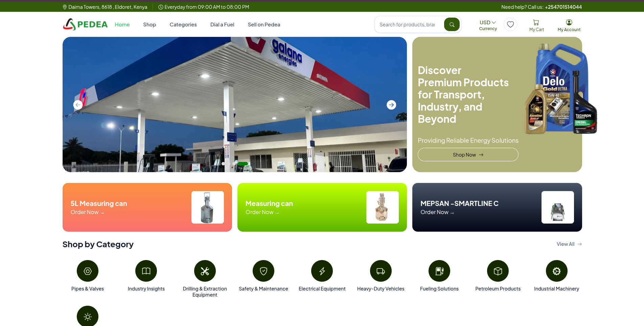Screen dimensions: 644x326
Task: Select the first carousel dot
Action: (223, 164)
